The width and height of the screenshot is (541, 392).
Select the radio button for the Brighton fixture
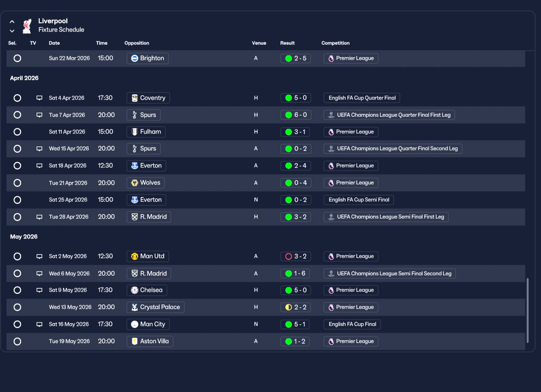pyautogui.click(x=17, y=58)
